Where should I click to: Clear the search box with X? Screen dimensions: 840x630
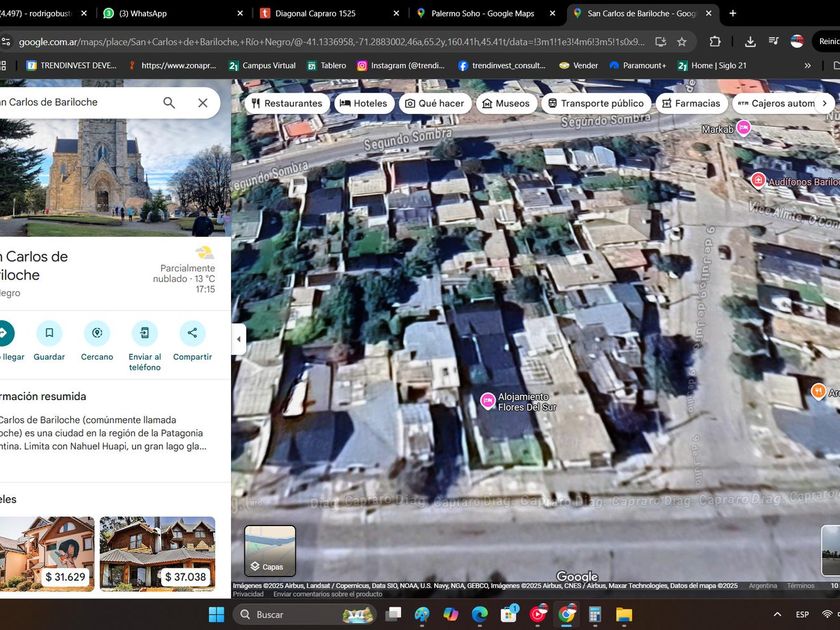[x=202, y=103]
